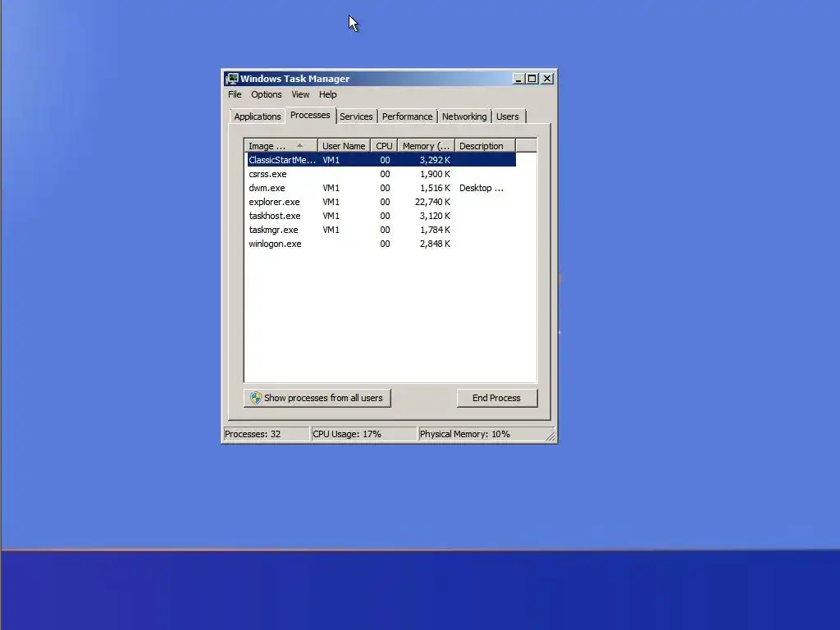Click the 1,784 K memory value
Screen dimensions: 840x630
[x=435, y=230]
